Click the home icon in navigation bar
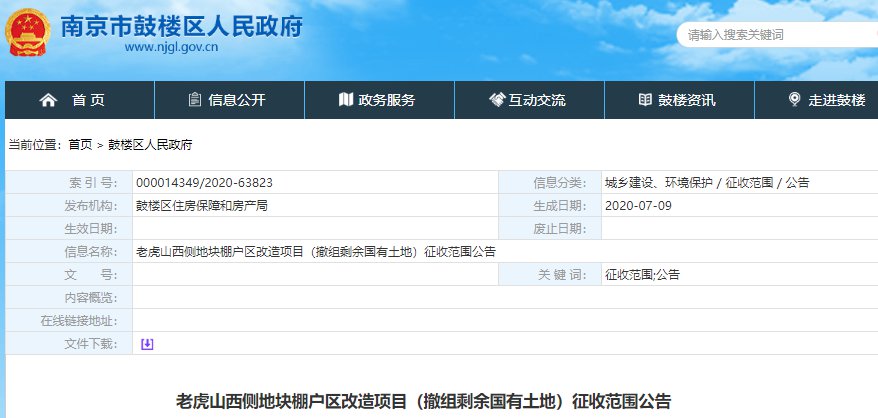878x418 pixels. [x=47, y=100]
